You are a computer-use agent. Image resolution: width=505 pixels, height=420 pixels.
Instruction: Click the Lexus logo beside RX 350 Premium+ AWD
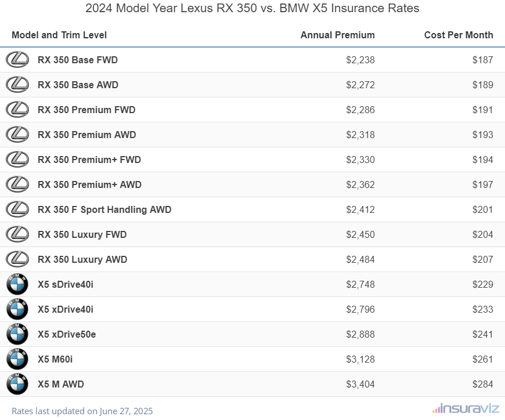pos(17,184)
